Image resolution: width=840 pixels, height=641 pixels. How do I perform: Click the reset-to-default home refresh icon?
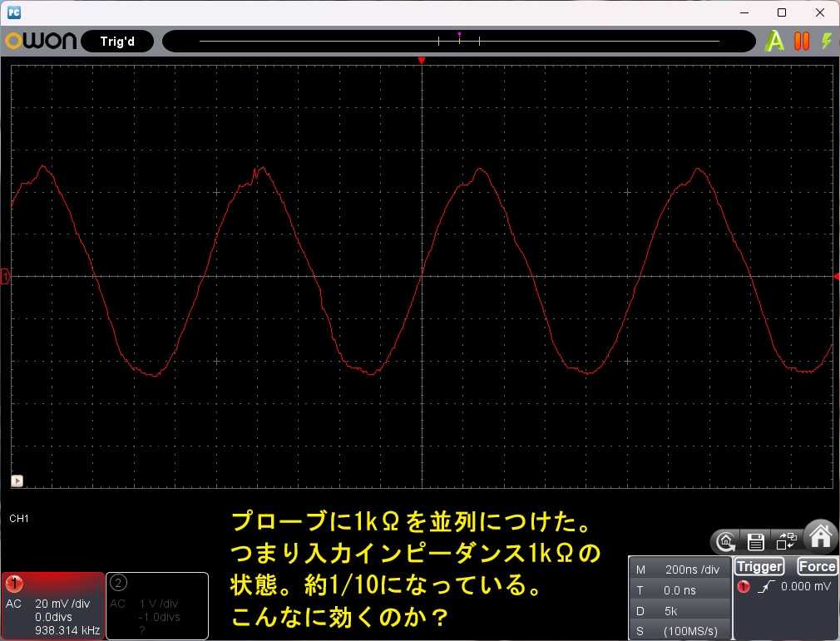click(x=726, y=542)
